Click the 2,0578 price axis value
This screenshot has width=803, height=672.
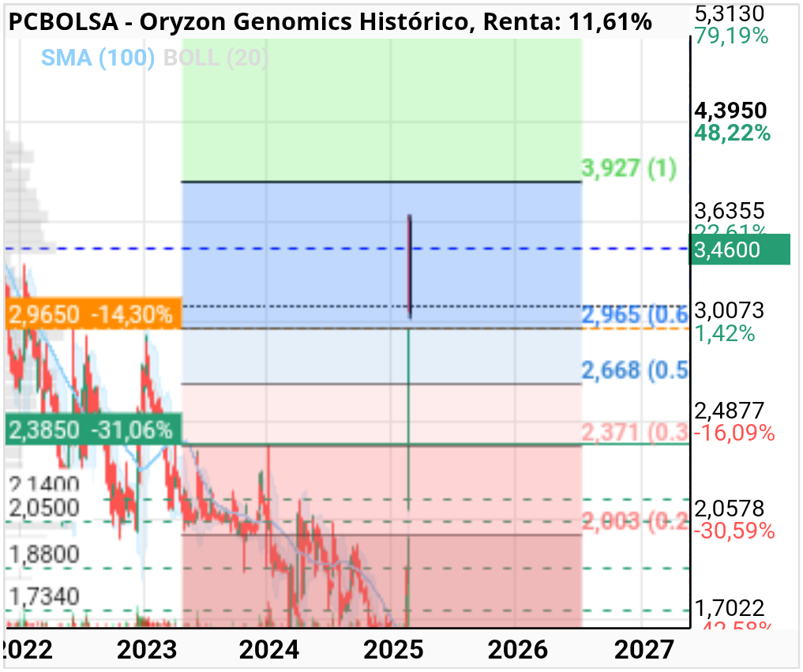730,509
